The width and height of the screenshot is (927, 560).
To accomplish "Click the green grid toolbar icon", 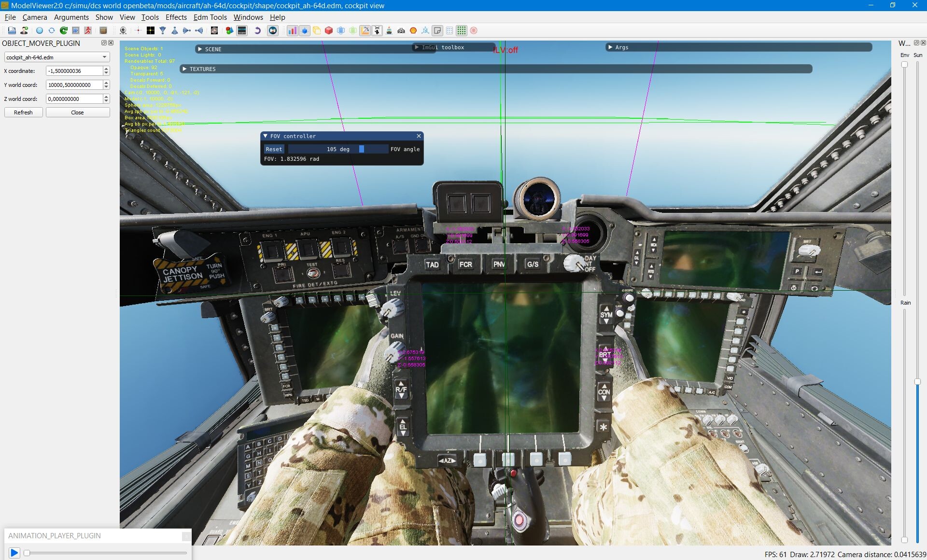I will tap(462, 30).
